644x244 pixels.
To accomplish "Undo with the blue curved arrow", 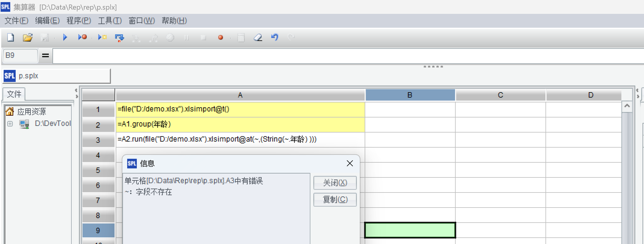I will [275, 37].
